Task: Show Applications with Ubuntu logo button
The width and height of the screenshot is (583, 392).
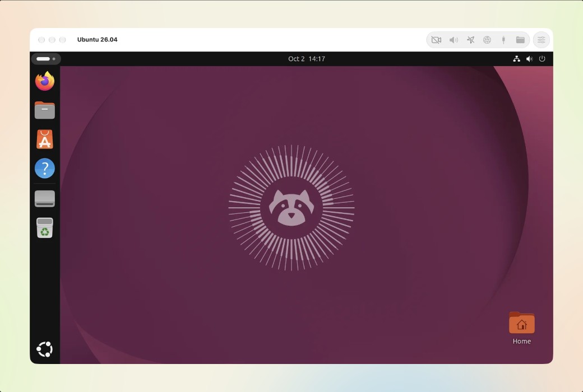Action: pos(45,349)
